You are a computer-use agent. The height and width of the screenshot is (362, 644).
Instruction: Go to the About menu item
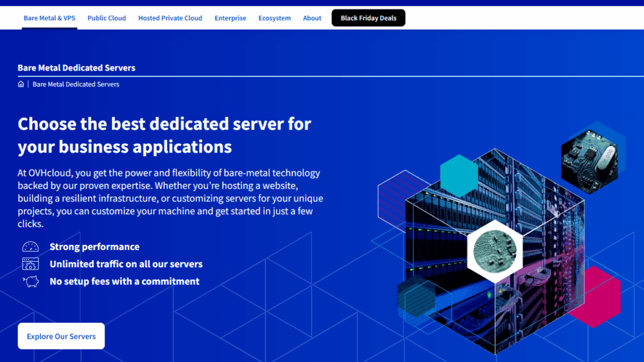[312, 18]
